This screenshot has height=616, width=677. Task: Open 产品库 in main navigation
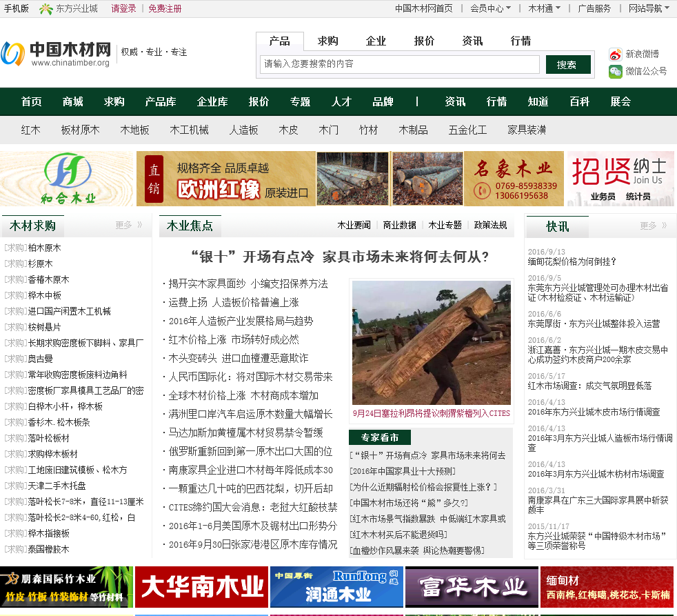pyautogui.click(x=161, y=101)
